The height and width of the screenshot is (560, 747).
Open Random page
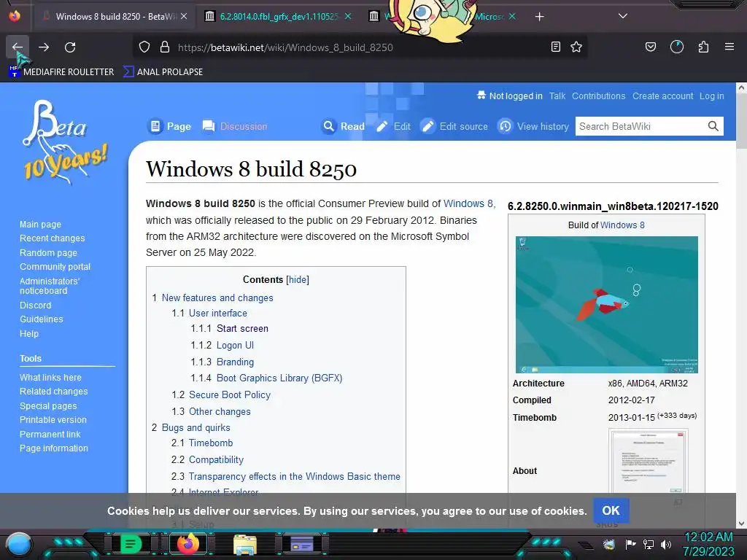pos(48,253)
